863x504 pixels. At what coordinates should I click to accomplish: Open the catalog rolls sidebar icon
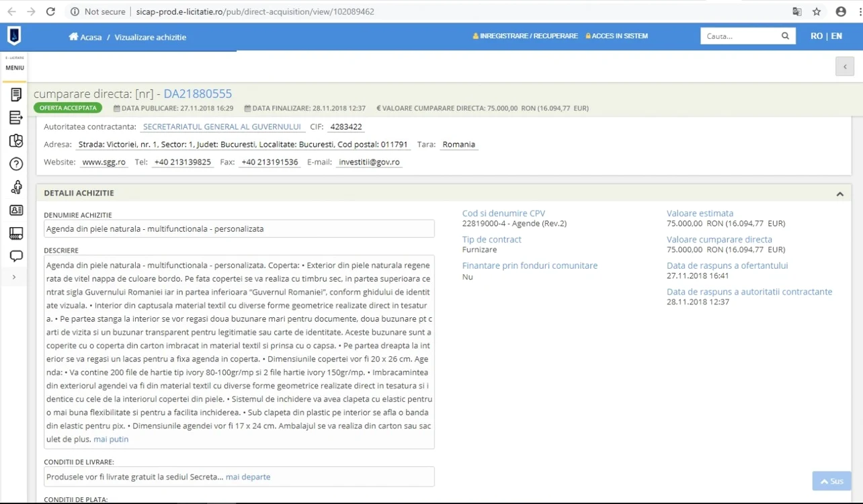point(16,233)
